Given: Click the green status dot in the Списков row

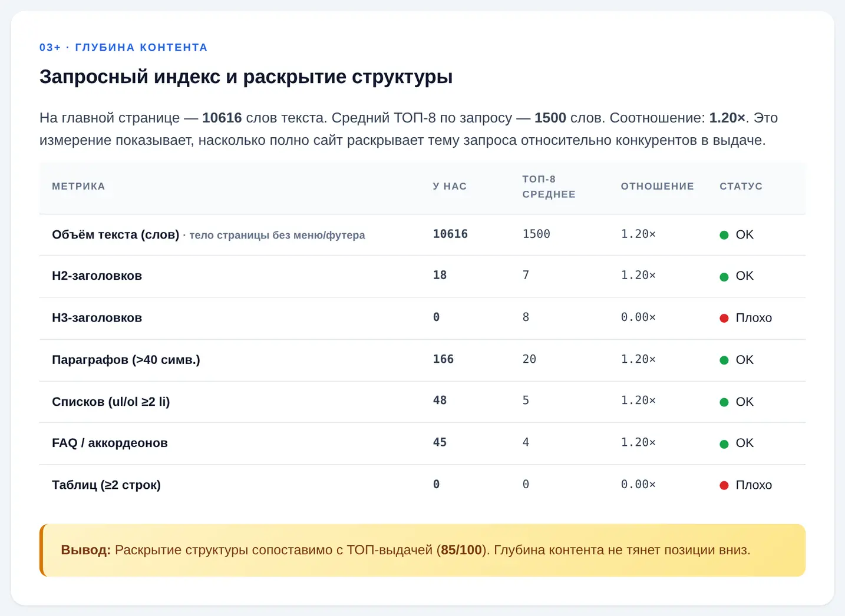Looking at the screenshot, I should pyautogui.click(x=724, y=402).
